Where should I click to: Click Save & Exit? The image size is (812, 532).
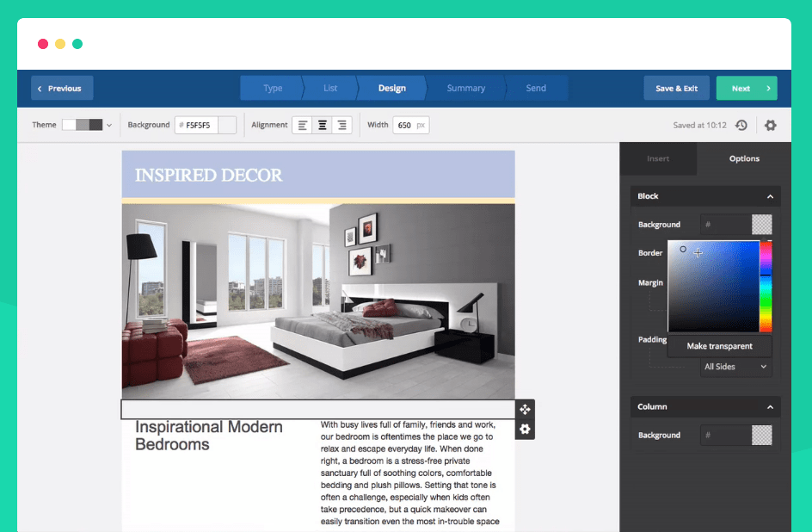coord(676,88)
